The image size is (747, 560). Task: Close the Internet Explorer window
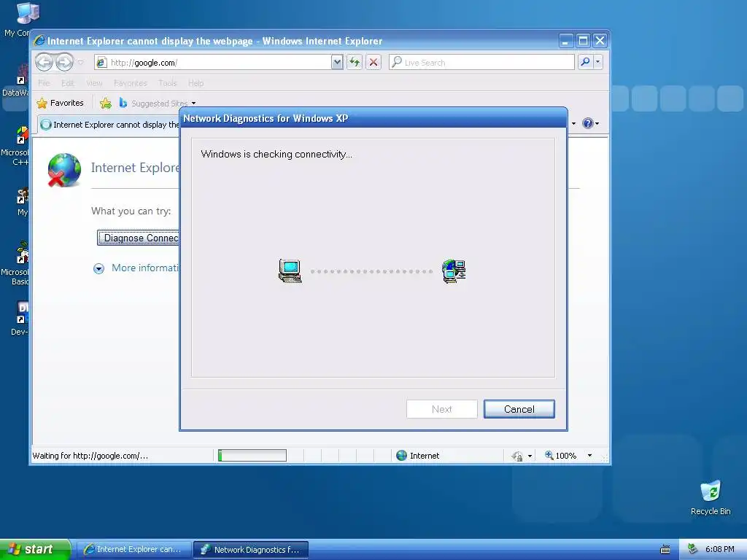point(600,41)
